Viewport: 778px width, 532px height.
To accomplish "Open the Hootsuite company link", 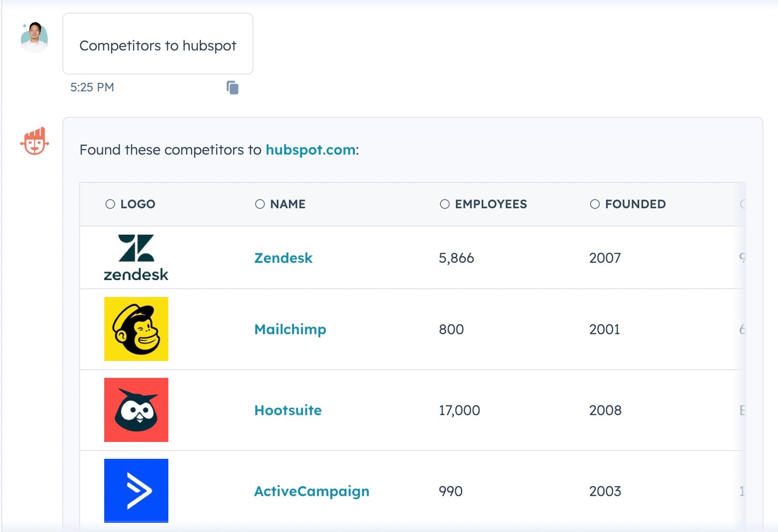I will tap(288, 410).
